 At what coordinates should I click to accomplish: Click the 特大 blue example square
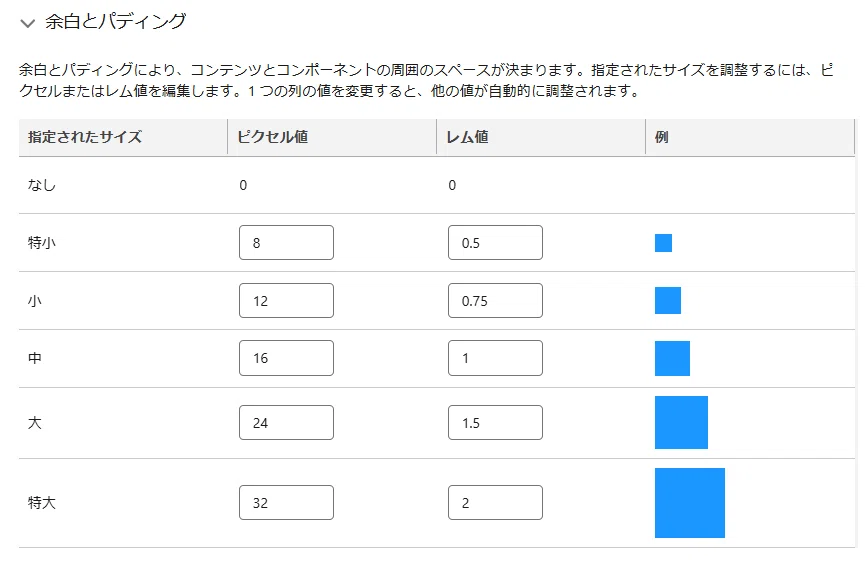[690, 503]
